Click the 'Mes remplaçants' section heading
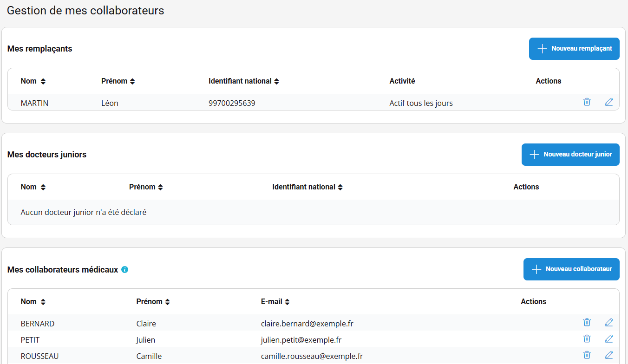This screenshot has height=364, width=628. [x=40, y=49]
